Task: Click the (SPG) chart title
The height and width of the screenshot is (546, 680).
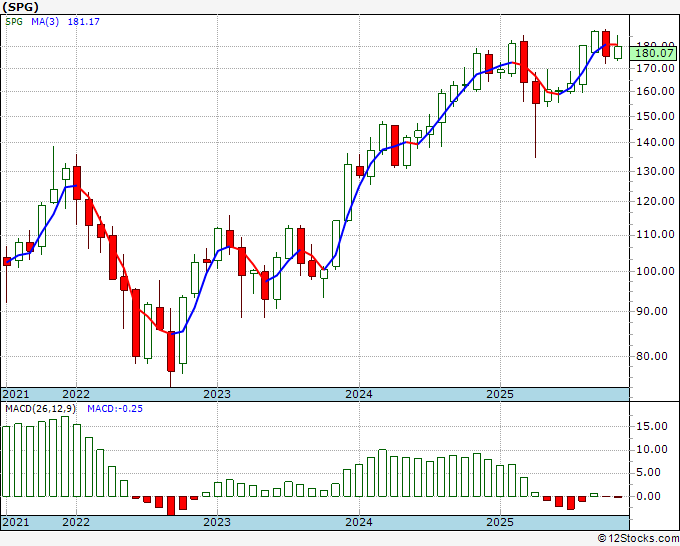Action: pyautogui.click(x=20, y=7)
